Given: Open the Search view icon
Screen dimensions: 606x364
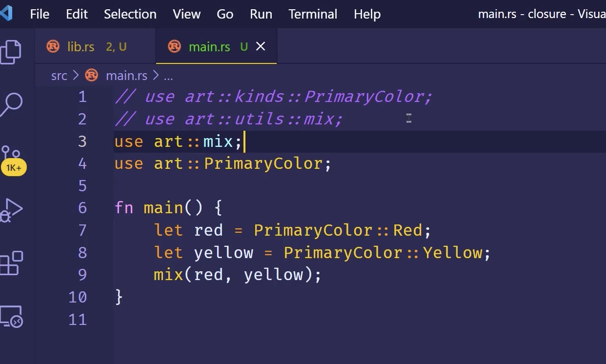Looking at the screenshot, I should click(12, 104).
